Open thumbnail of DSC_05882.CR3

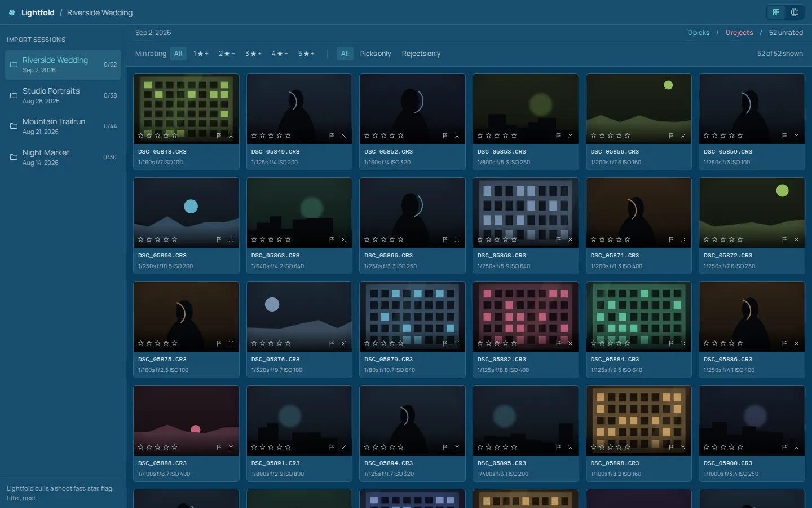point(526,317)
